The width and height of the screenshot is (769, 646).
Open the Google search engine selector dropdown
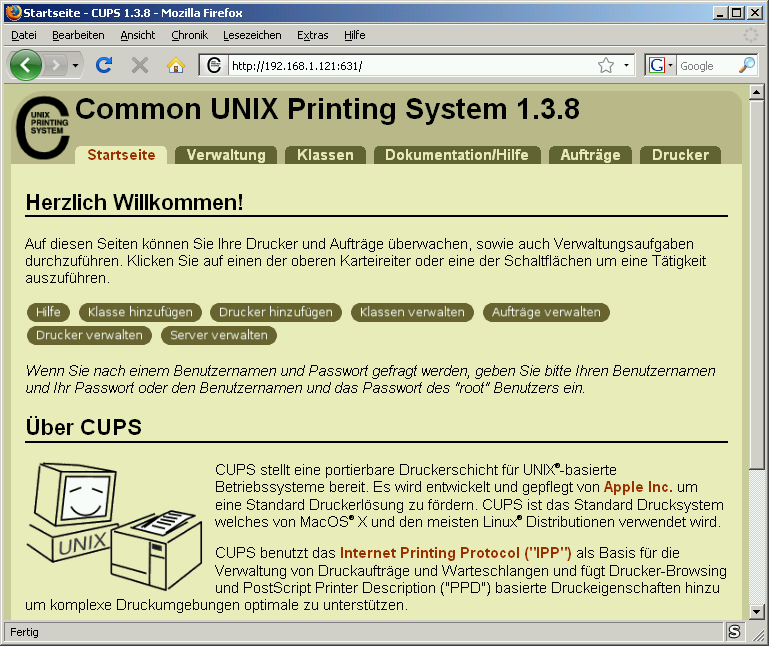(661, 66)
